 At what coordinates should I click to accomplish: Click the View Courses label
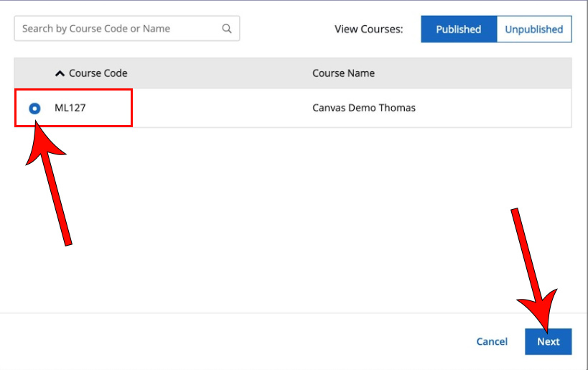(x=368, y=29)
